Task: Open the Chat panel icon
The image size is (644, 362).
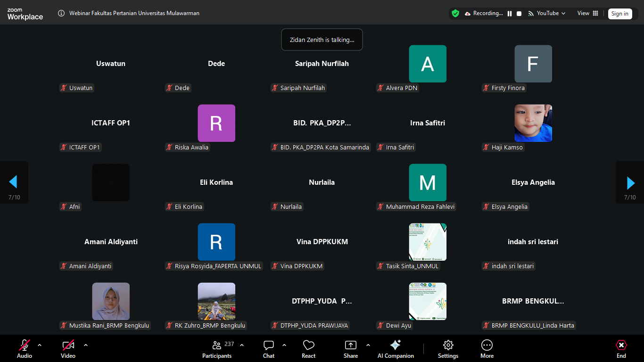Action: (x=269, y=346)
